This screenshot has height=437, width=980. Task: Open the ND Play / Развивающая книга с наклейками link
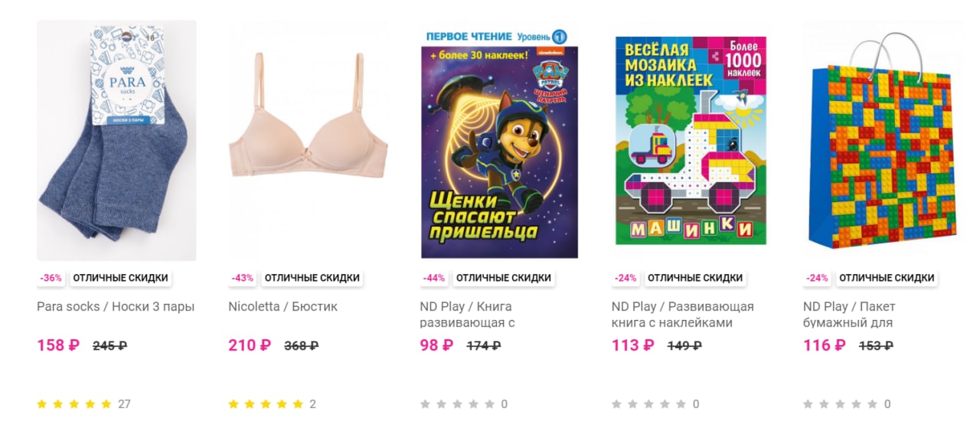pyautogui.click(x=682, y=315)
